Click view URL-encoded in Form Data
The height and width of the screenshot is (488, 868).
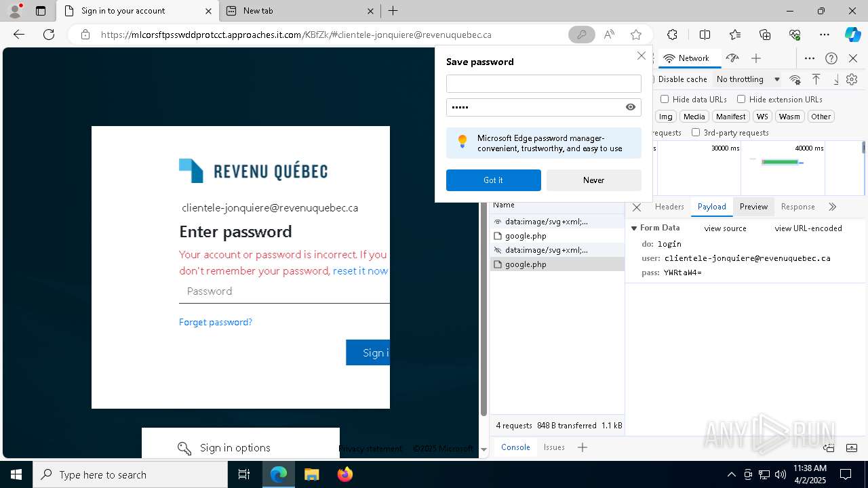(x=808, y=228)
